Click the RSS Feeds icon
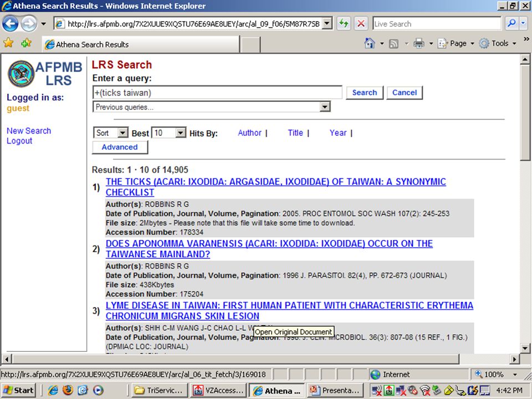This screenshot has height=399, width=532. pyautogui.click(x=393, y=43)
